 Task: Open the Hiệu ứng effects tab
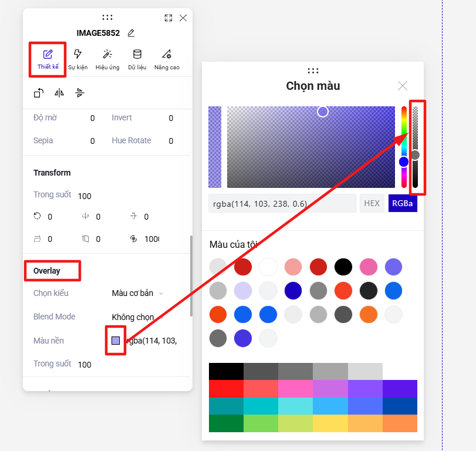click(x=107, y=59)
